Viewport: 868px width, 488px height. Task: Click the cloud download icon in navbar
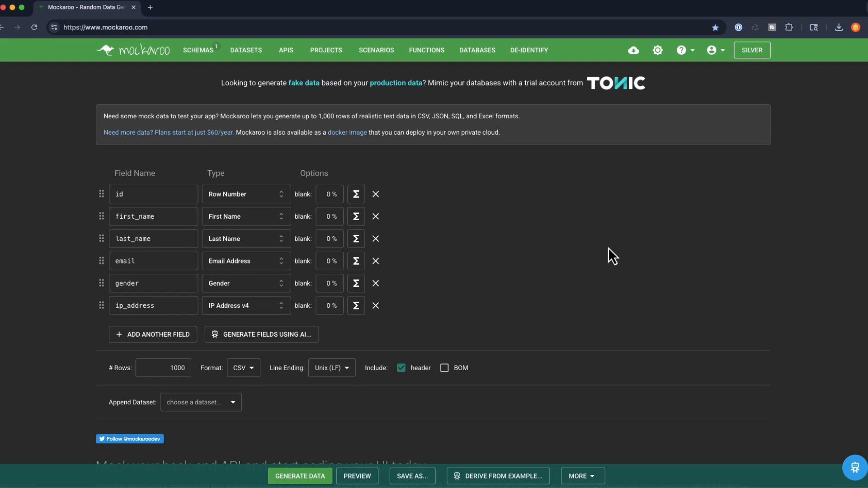pyautogui.click(x=633, y=50)
